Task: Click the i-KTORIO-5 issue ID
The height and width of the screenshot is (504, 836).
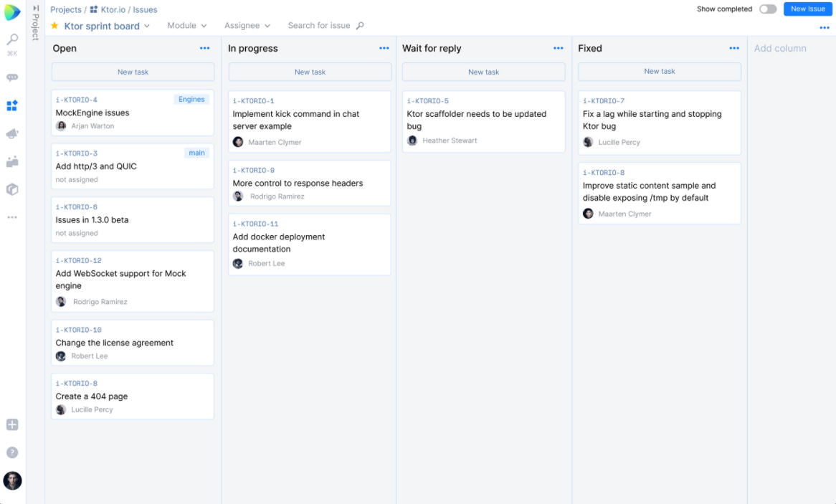Action: (x=427, y=101)
